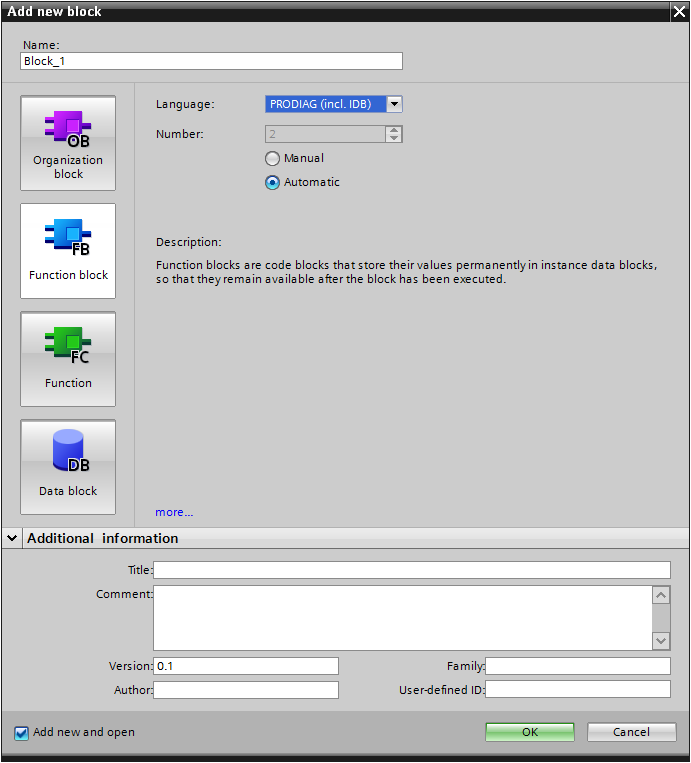Choose the Data block (DB) type

click(x=68, y=467)
